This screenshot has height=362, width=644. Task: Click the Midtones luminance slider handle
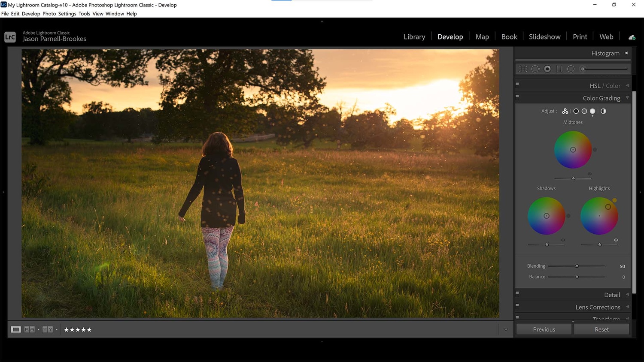[x=573, y=178]
